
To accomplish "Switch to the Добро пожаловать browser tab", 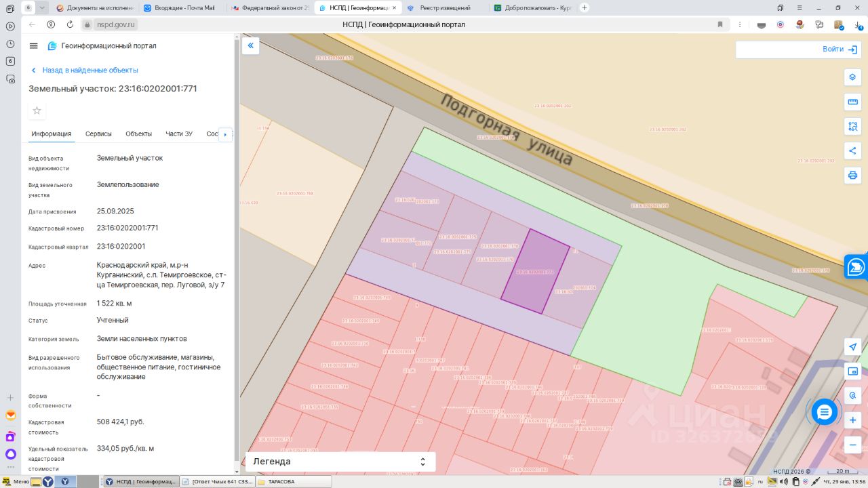I will pos(532,7).
